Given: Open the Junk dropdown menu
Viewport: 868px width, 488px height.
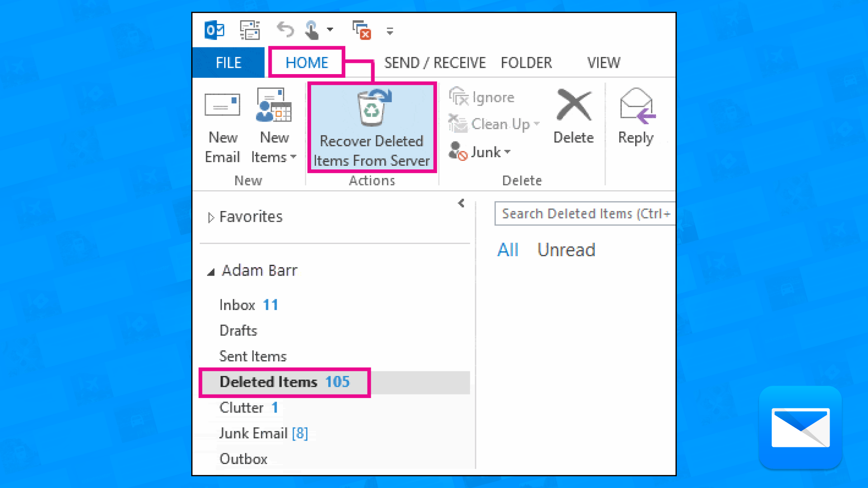Looking at the screenshot, I should pyautogui.click(x=508, y=152).
